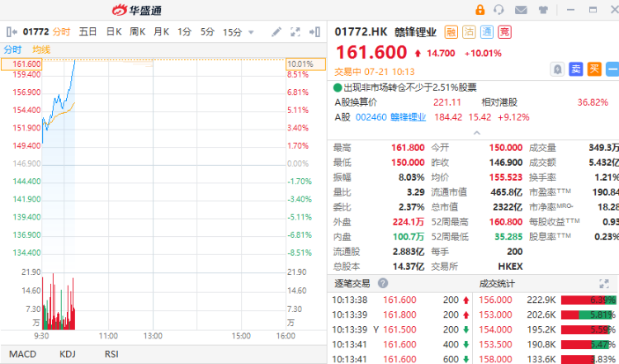The image size is (619, 364).
Task: Click the price alert bell icon
Action: tap(558, 69)
